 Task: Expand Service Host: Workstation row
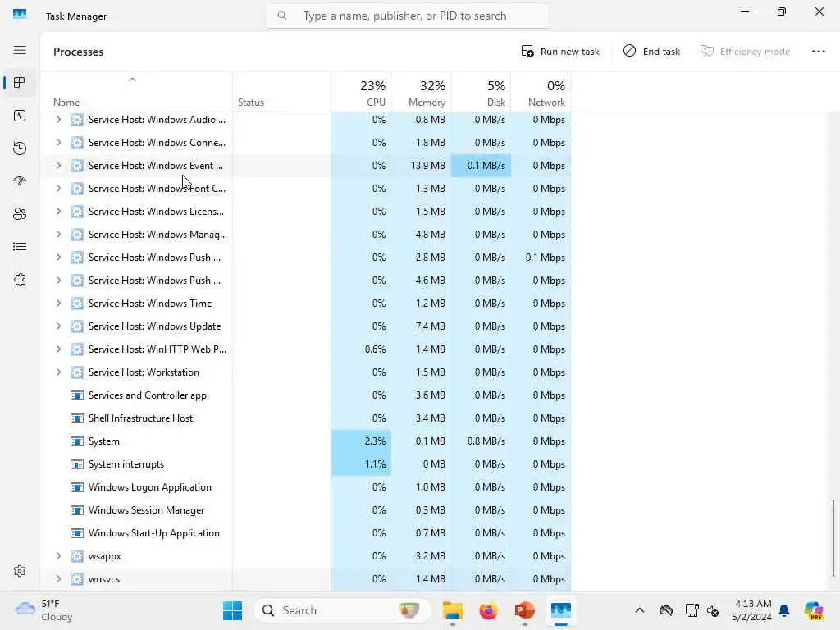[58, 372]
